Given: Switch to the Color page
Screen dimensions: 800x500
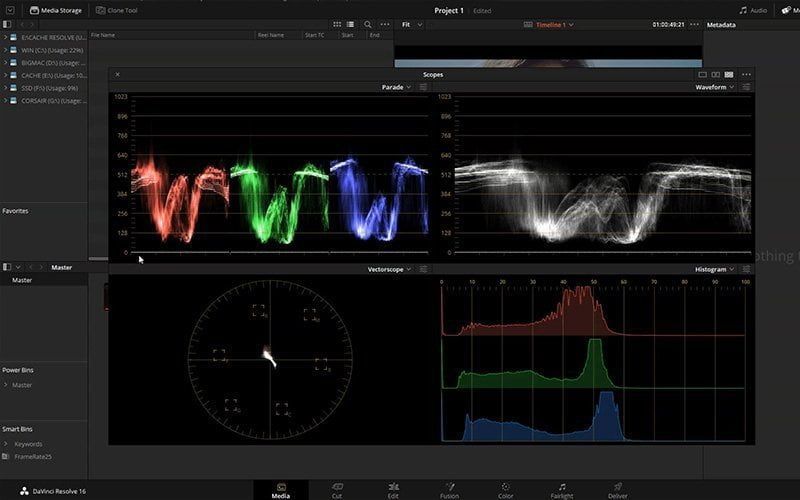Looking at the screenshot, I should (506, 490).
